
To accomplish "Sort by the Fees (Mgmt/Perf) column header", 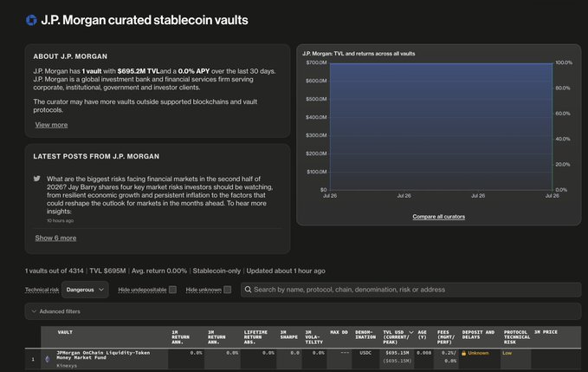I will click(x=446, y=337).
